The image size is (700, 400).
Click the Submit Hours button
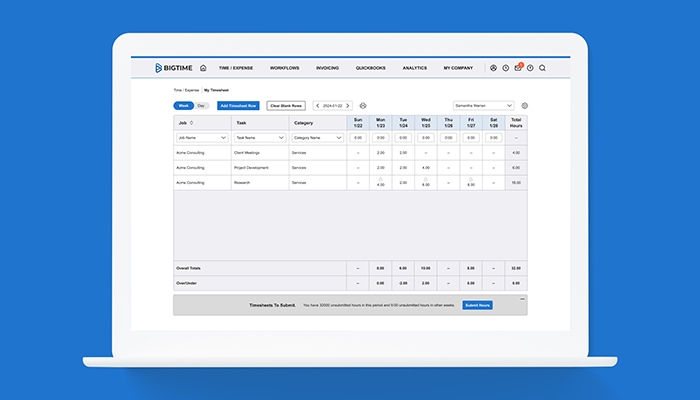tap(478, 305)
